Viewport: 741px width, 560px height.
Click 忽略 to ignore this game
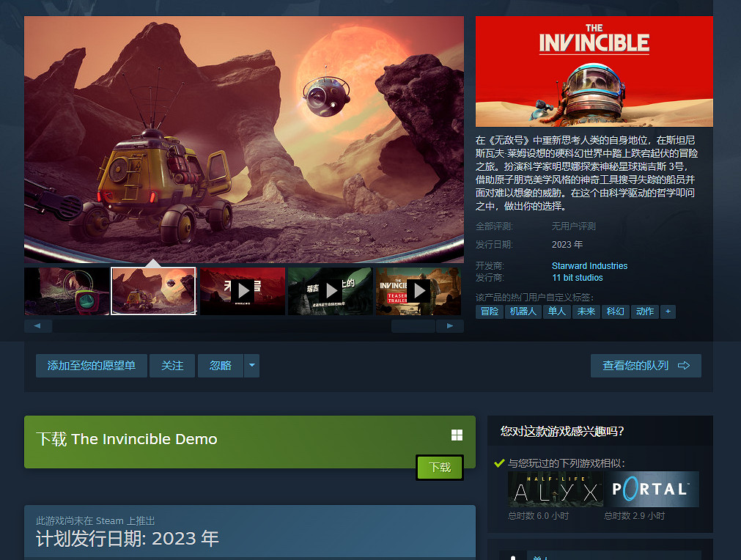[219, 365]
